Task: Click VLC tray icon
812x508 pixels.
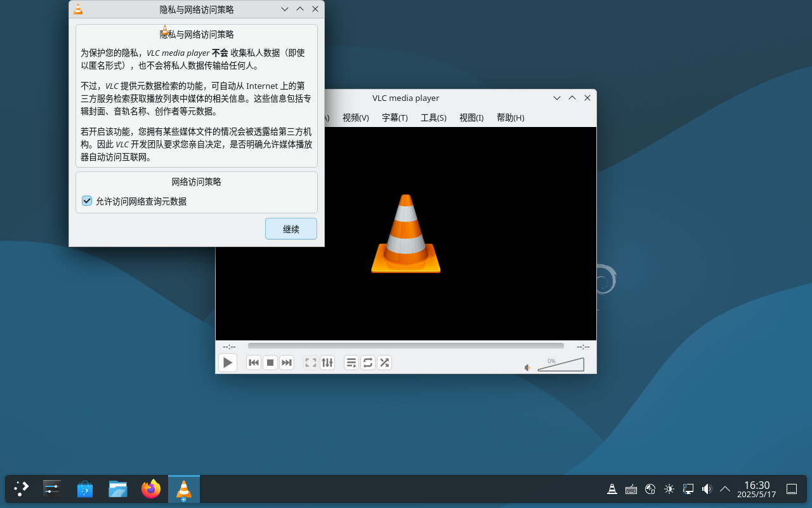Action: click(612, 489)
